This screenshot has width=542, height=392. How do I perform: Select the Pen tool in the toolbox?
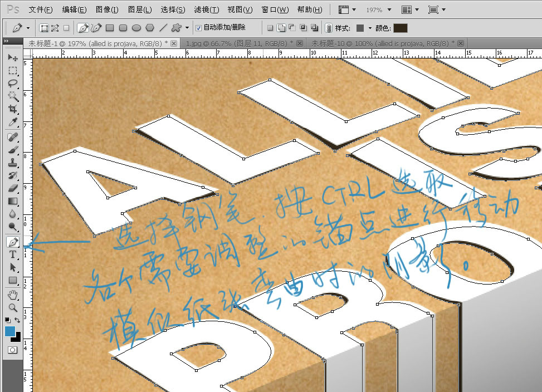pyautogui.click(x=13, y=242)
